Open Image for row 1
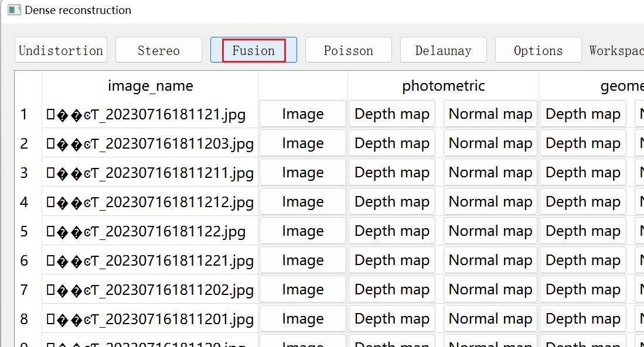The height and width of the screenshot is (347, 644). coord(303,114)
